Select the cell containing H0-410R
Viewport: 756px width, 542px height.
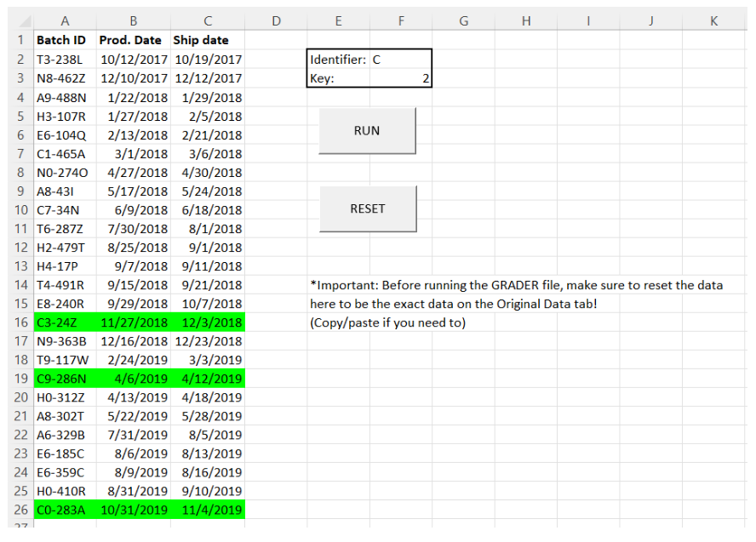click(x=65, y=490)
